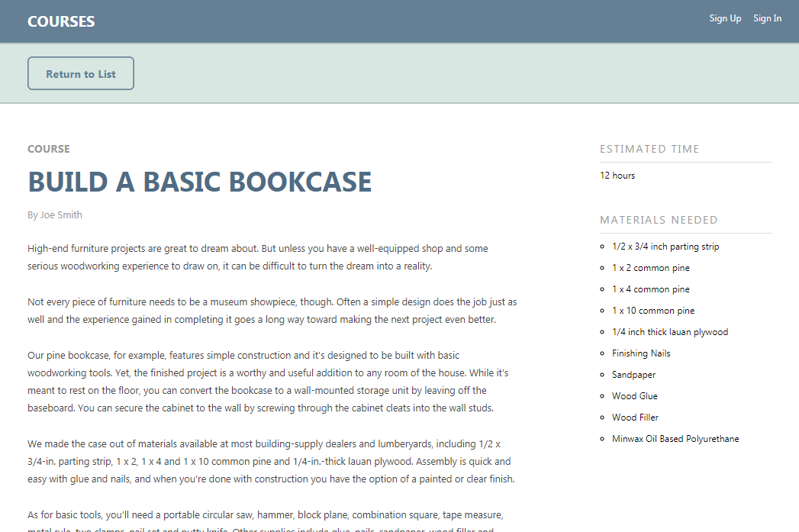Image resolution: width=799 pixels, height=532 pixels.
Task: Click the small COURSE label above title
Action: [49, 149]
